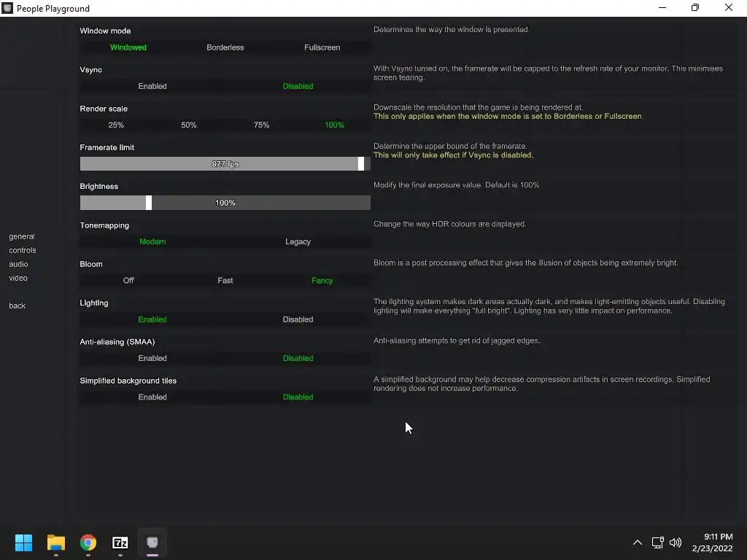
Task: Open File Explorer from taskbar
Action: [55, 542]
